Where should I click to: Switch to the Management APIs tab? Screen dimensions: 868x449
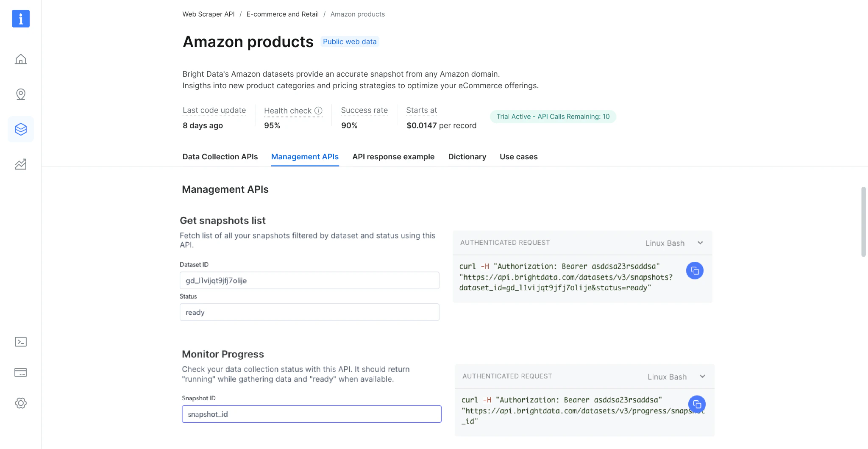(305, 157)
